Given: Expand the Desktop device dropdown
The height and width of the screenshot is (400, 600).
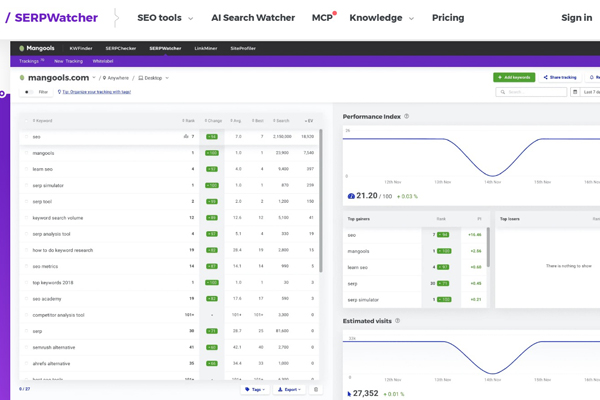Looking at the screenshot, I should (167, 78).
